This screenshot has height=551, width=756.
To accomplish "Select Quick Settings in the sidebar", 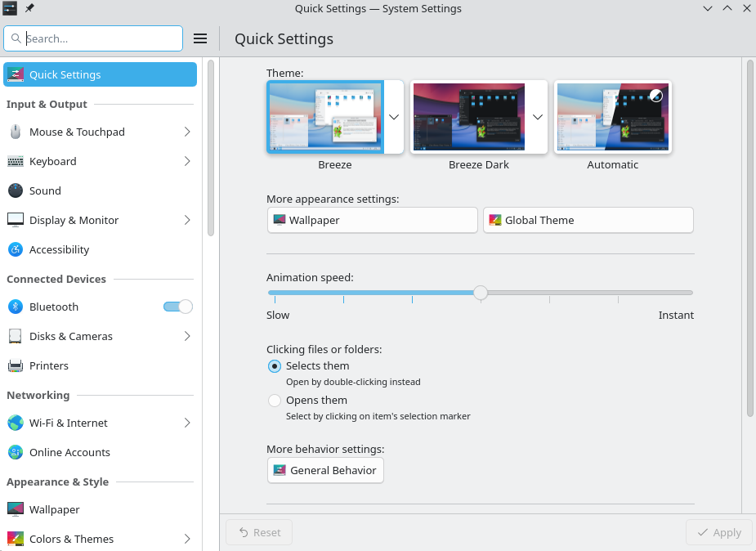I will coord(100,74).
